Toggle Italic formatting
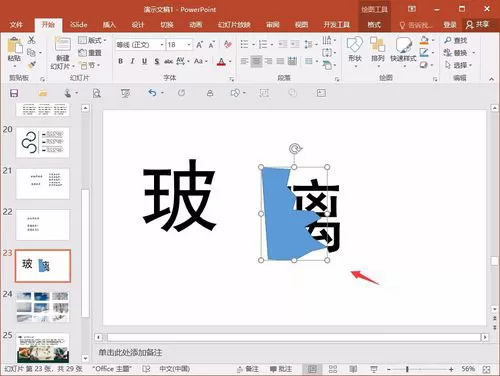Viewport: 500px width, 376px height. [x=132, y=61]
